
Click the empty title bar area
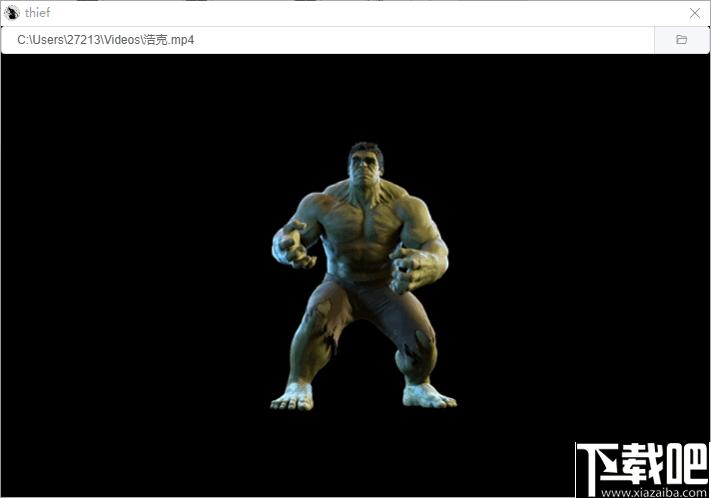[x=363, y=13]
